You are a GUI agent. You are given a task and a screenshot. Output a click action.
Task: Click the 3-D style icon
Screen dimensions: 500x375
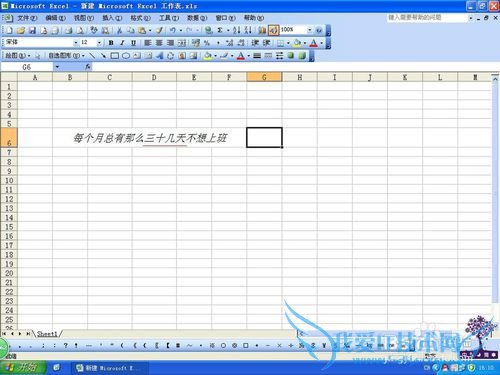[302, 56]
